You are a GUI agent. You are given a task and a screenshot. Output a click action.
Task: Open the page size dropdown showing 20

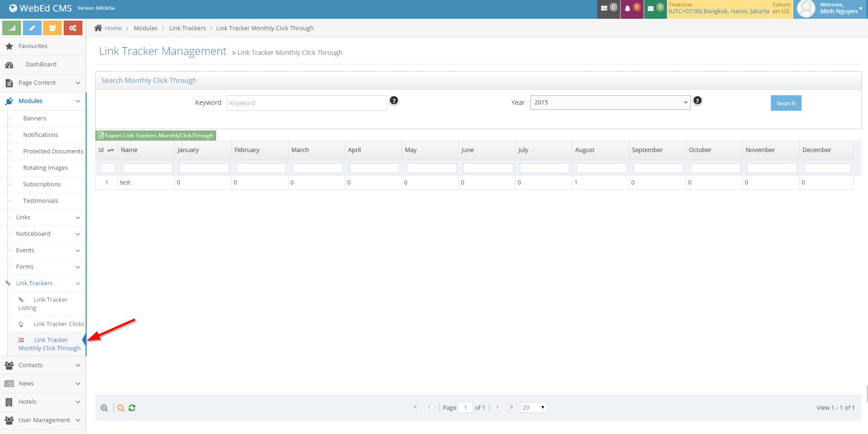533,407
